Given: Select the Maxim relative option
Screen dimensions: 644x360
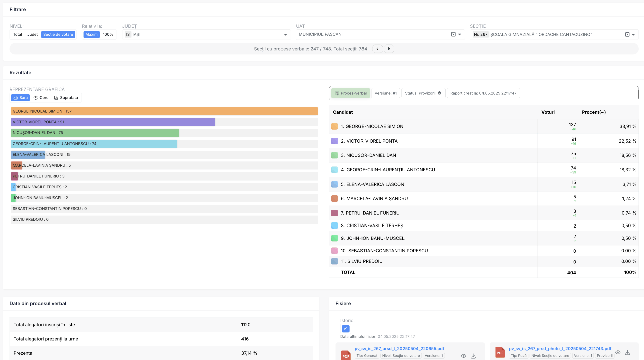Looking at the screenshot, I should click(x=91, y=34).
